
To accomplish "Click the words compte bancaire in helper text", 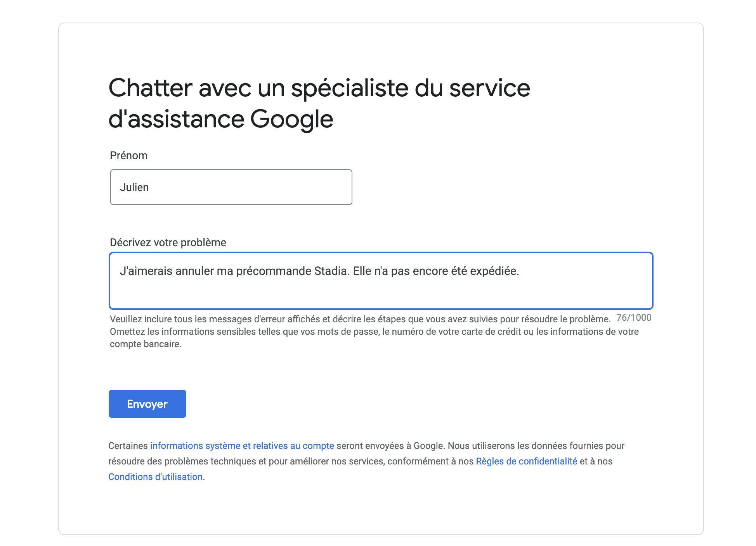I will [145, 344].
